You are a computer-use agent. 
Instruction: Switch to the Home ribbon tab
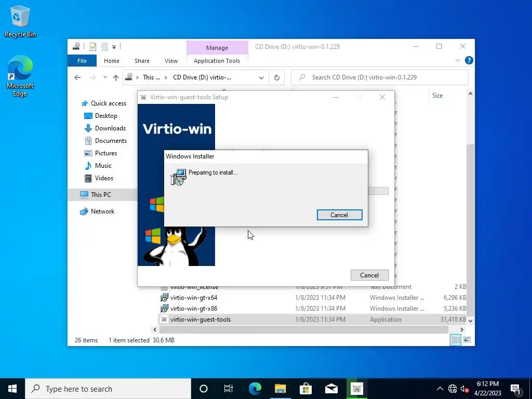[x=112, y=61]
